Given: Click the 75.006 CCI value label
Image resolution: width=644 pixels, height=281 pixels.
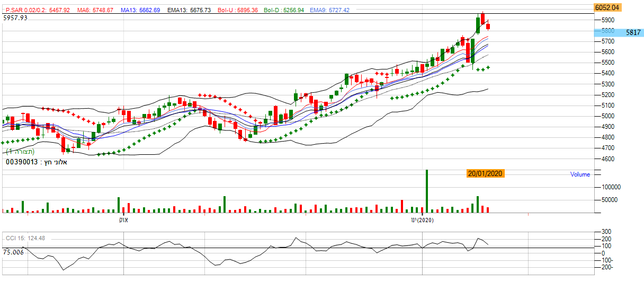Looking at the screenshot, I should coord(13,253).
